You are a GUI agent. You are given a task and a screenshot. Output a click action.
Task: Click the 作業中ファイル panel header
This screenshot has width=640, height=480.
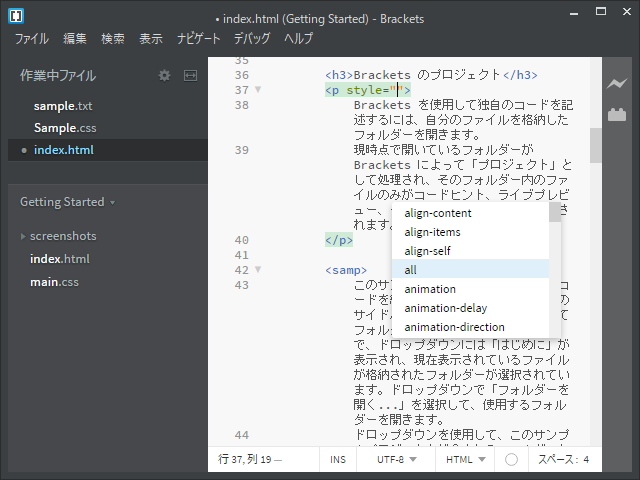tap(58, 76)
